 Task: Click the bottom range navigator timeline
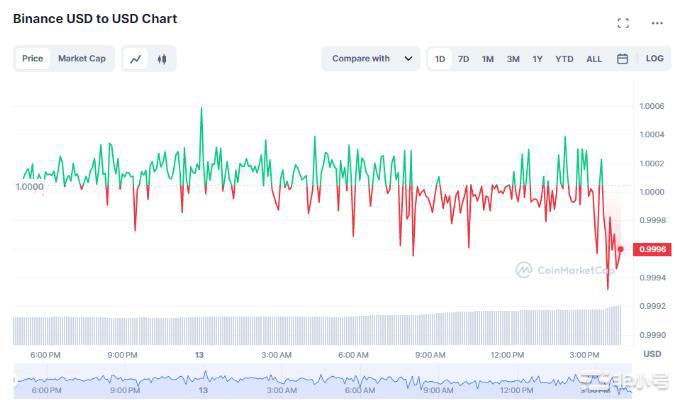(x=320, y=383)
